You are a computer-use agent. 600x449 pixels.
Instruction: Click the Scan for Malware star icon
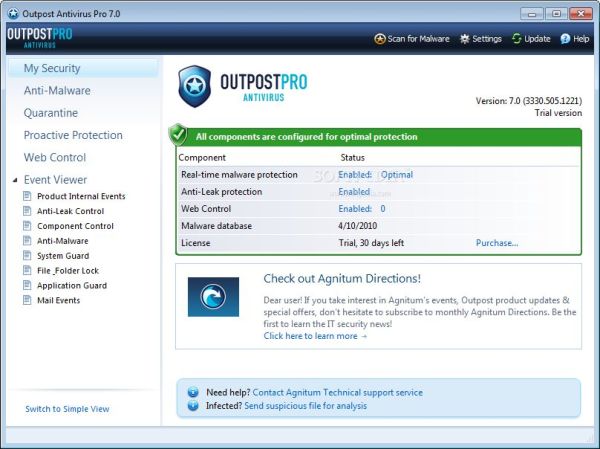click(380, 39)
